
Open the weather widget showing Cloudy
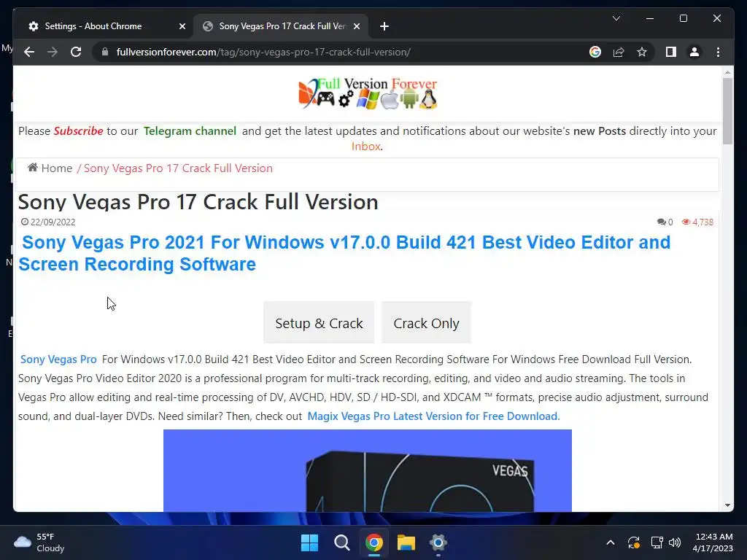[x=39, y=542]
